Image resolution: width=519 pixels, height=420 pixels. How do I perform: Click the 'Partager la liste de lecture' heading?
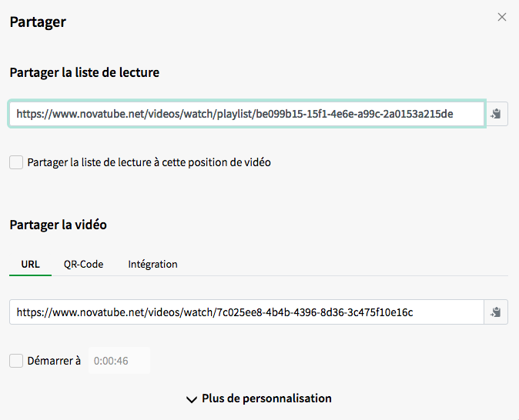pos(85,73)
